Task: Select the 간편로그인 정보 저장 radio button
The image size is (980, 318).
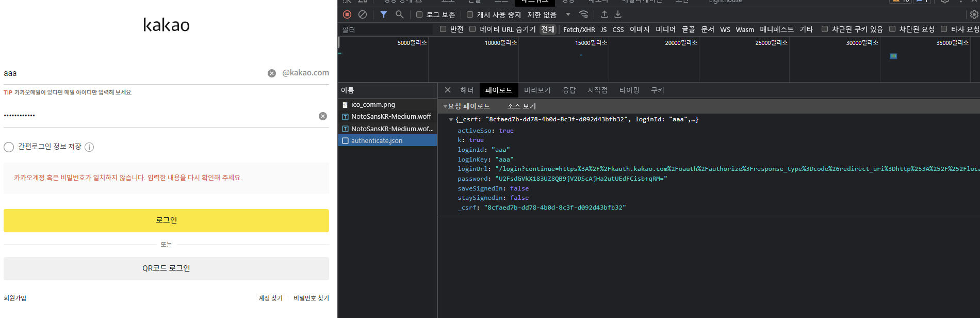Action: point(9,147)
